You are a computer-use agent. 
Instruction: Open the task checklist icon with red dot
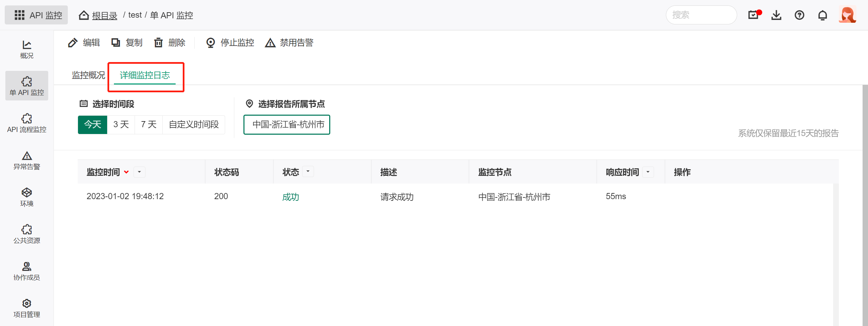click(754, 15)
